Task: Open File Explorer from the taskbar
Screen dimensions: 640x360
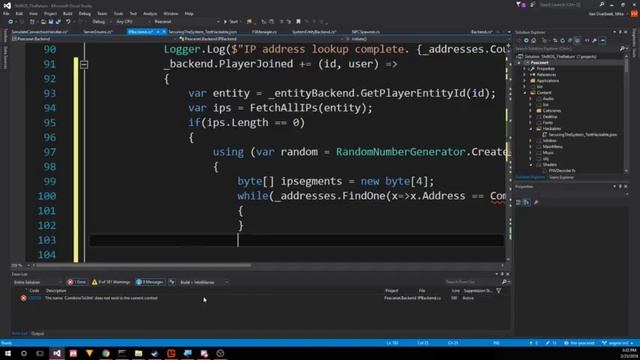Action: click(x=138, y=353)
